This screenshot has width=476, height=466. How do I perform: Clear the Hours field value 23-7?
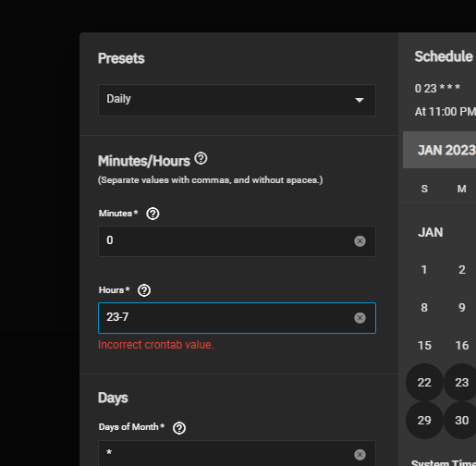(x=360, y=318)
